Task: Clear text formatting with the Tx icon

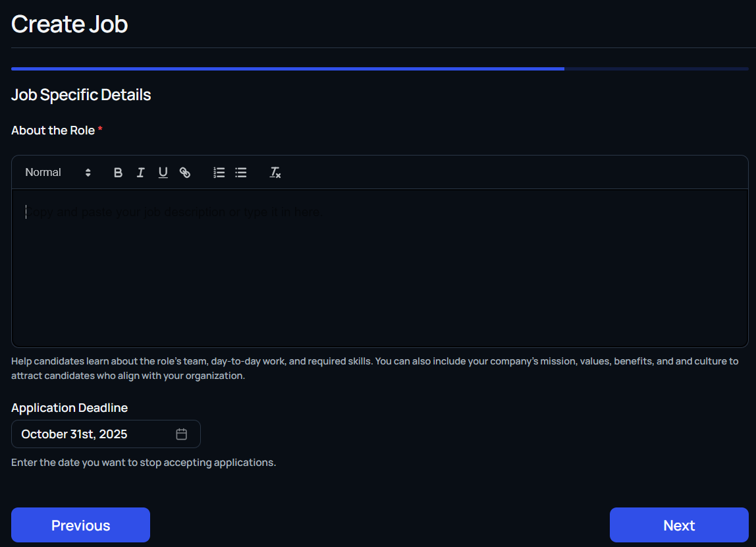Action: [x=275, y=173]
